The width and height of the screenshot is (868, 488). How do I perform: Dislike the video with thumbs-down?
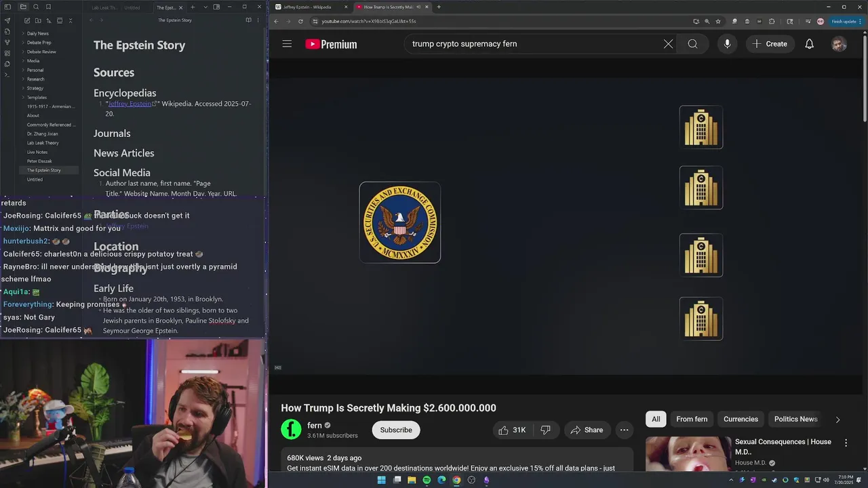[545, 430]
